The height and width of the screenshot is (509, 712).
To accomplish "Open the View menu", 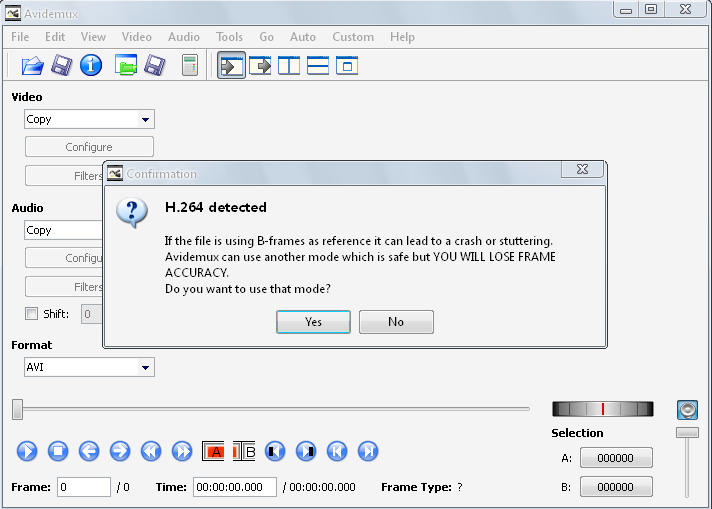I will (x=93, y=37).
